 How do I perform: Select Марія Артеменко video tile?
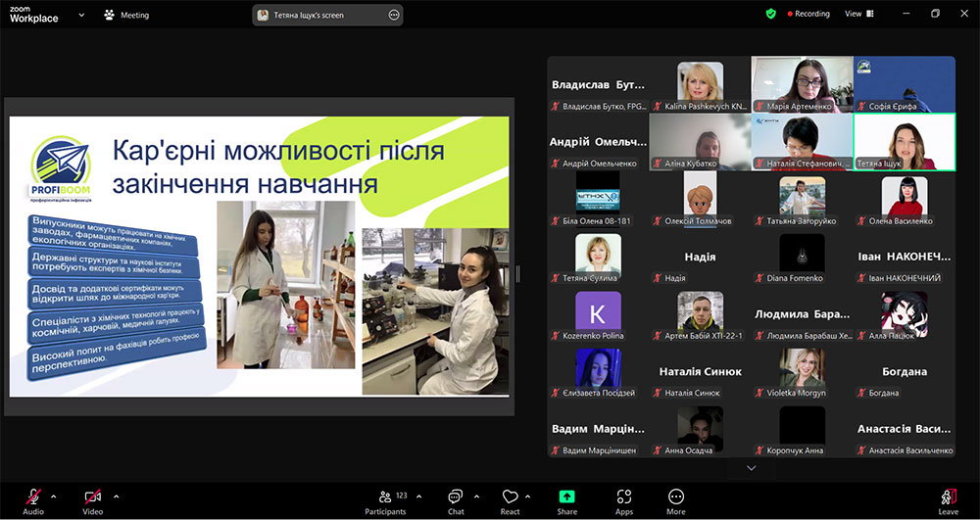(803, 84)
